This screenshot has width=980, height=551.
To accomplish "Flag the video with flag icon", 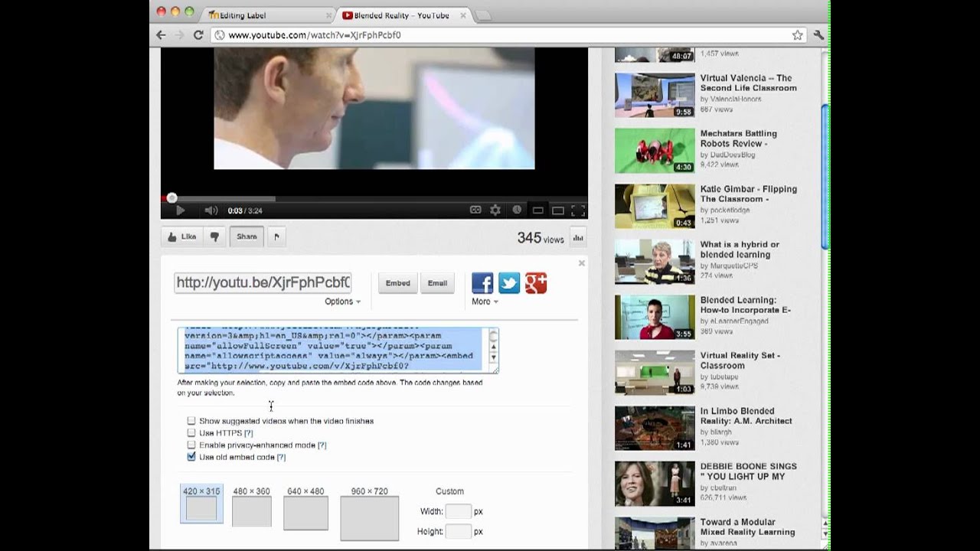I will coord(276,237).
